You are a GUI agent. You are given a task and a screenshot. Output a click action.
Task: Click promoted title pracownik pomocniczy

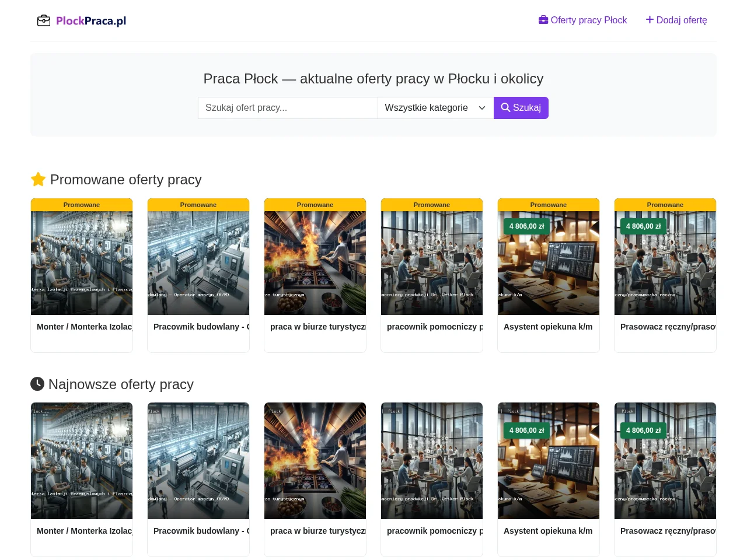(x=435, y=327)
